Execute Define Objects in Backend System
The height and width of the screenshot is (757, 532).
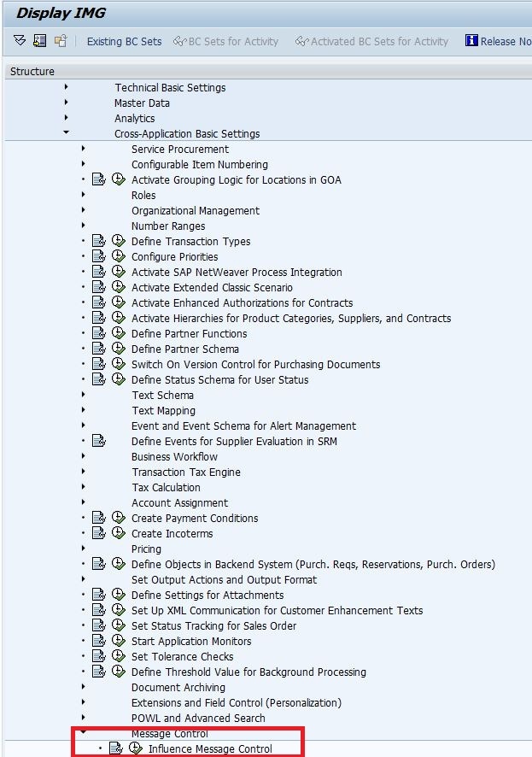point(119,563)
